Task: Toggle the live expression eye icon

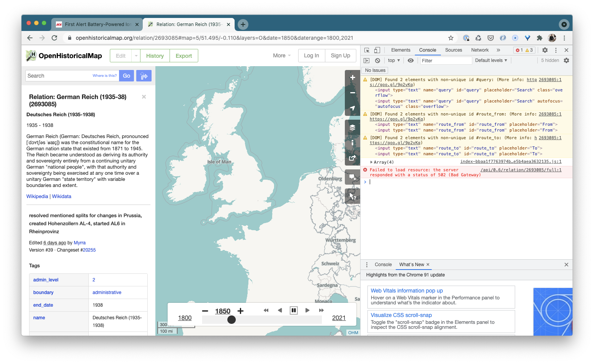Action: (x=410, y=60)
